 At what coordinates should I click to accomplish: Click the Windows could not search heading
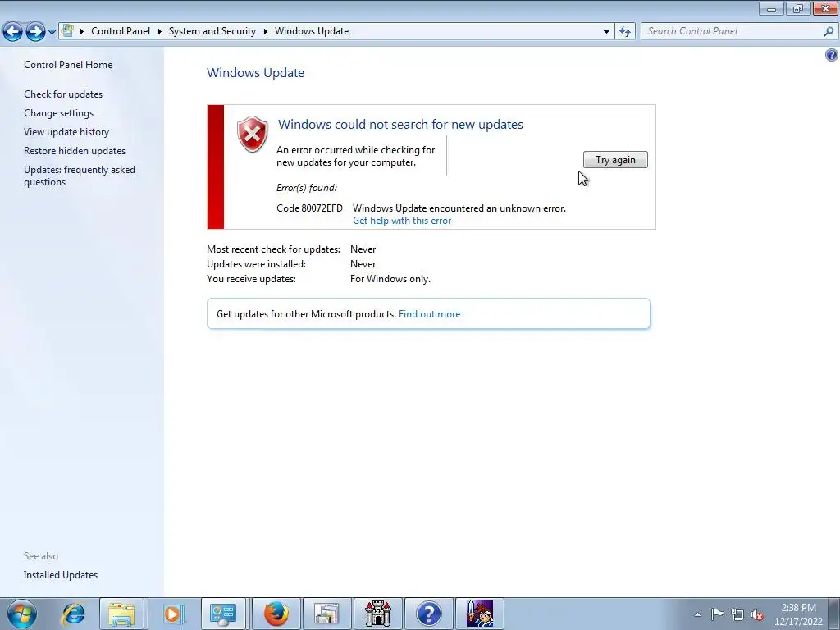400,125
